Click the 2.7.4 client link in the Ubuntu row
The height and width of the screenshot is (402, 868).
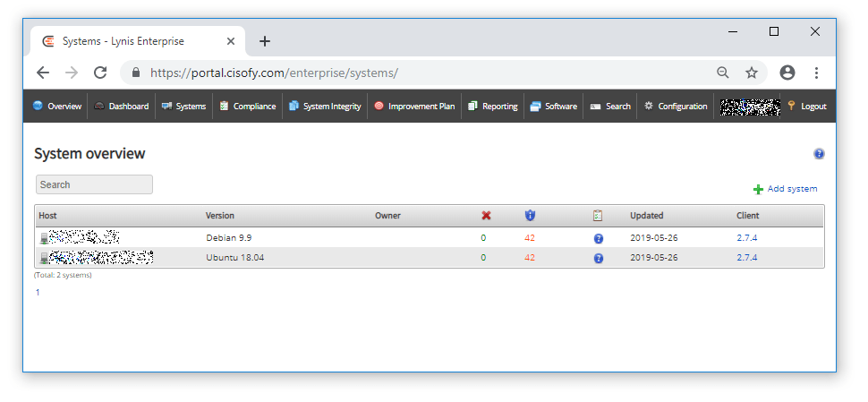click(x=747, y=258)
